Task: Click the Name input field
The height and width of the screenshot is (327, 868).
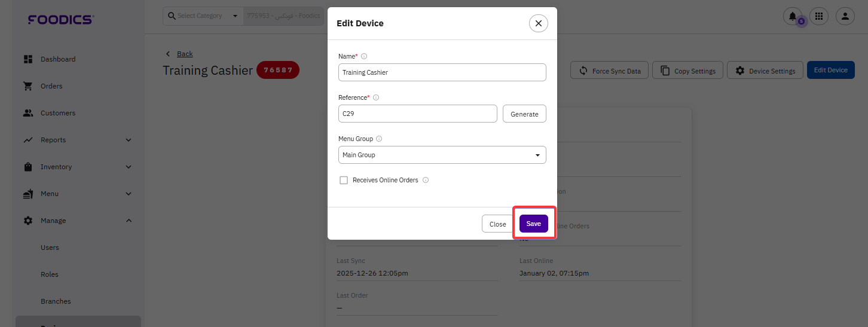Action: [x=442, y=72]
